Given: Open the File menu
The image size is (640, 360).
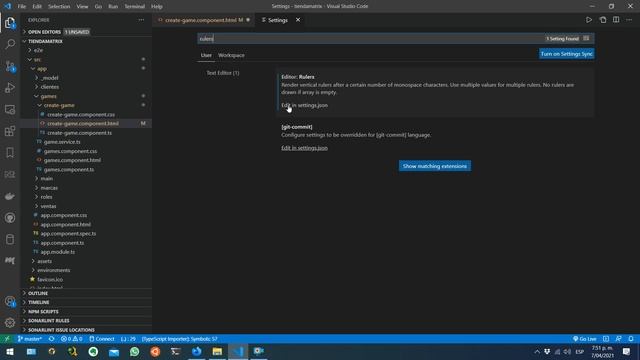Looking at the screenshot, I should [22, 7].
